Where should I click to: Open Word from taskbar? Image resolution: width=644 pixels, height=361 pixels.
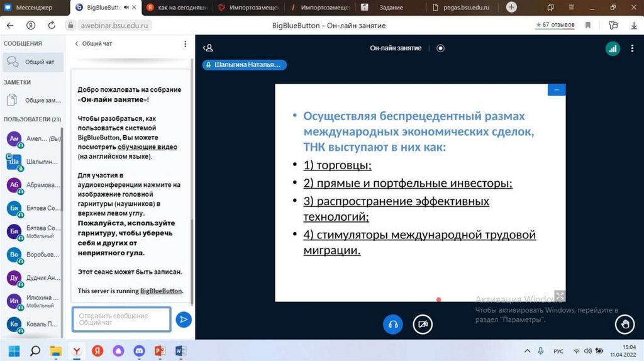[x=180, y=351]
